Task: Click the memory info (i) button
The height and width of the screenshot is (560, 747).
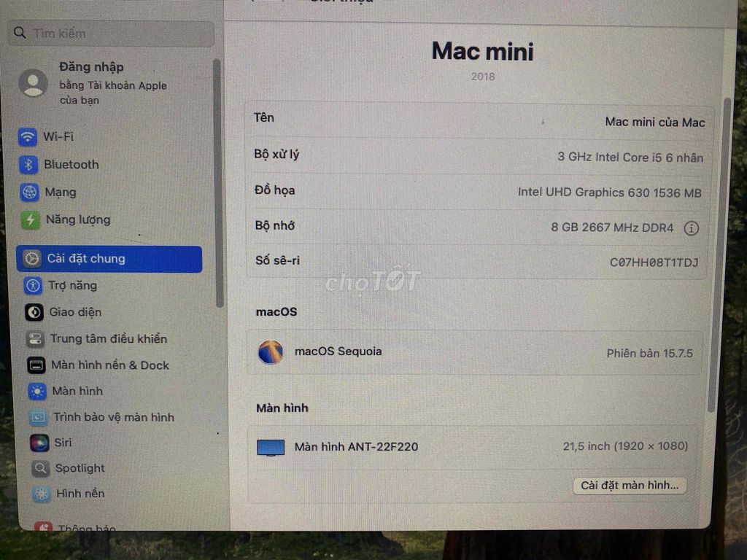Action: (x=691, y=228)
